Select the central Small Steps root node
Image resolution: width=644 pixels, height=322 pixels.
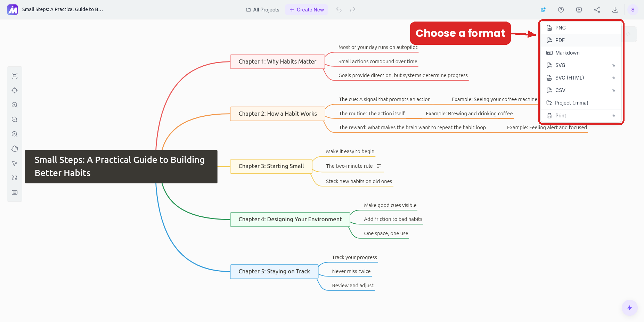coord(121,167)
